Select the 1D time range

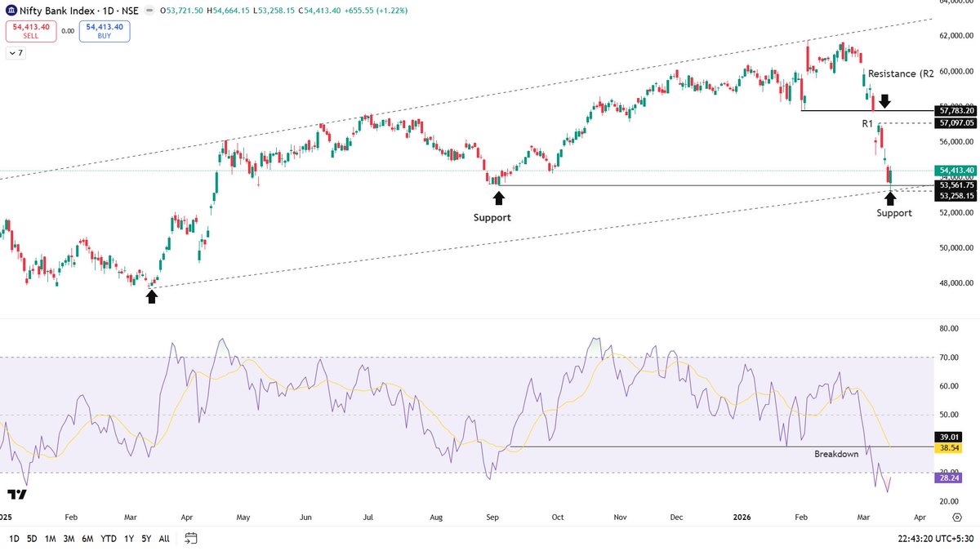coord(15,539)
